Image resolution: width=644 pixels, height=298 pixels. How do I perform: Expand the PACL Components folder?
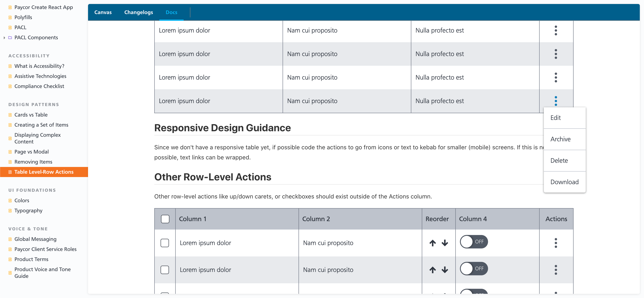4,38
